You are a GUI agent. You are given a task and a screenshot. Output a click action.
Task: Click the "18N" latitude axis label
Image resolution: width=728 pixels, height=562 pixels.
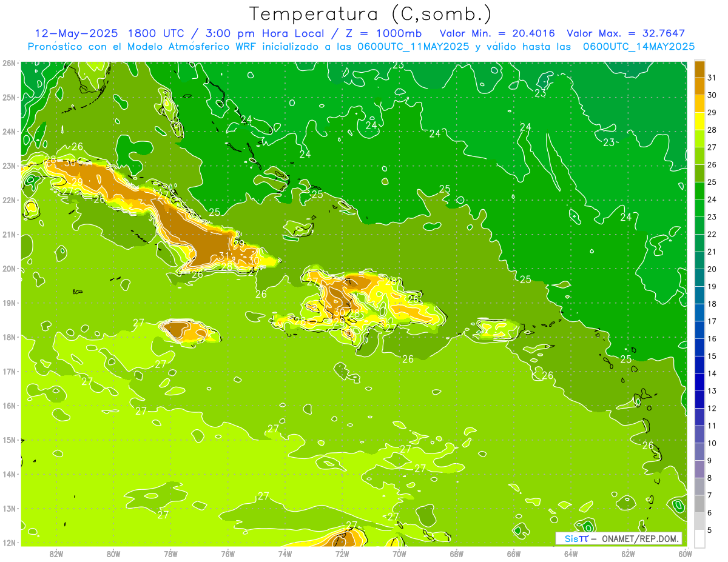click(9, 337)
